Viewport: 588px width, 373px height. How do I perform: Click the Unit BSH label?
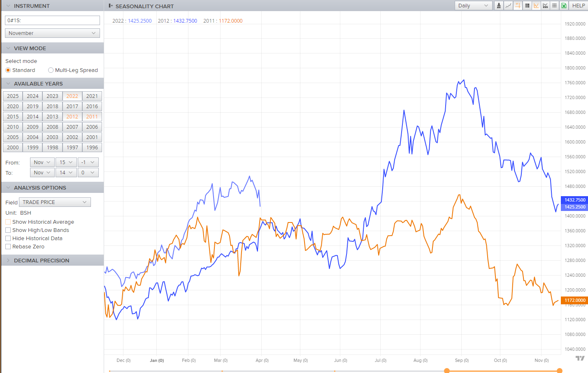(x=19, y=213)
